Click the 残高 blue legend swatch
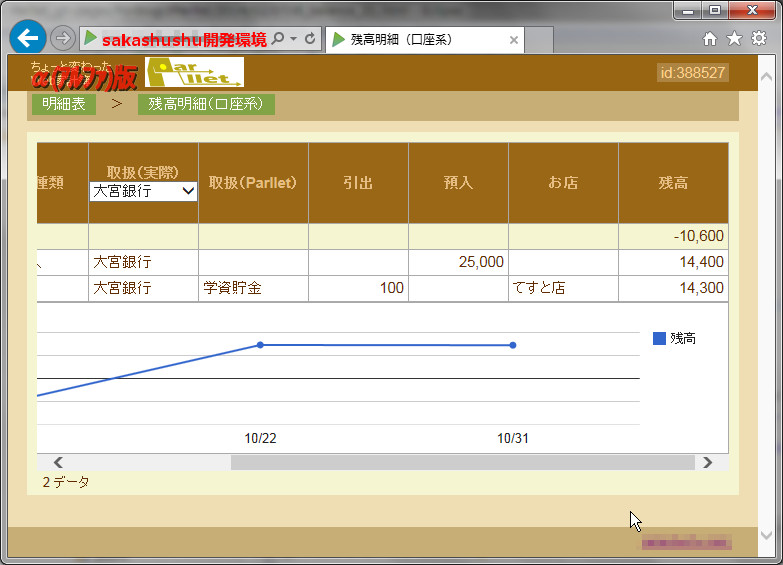 tap(659, 339)
